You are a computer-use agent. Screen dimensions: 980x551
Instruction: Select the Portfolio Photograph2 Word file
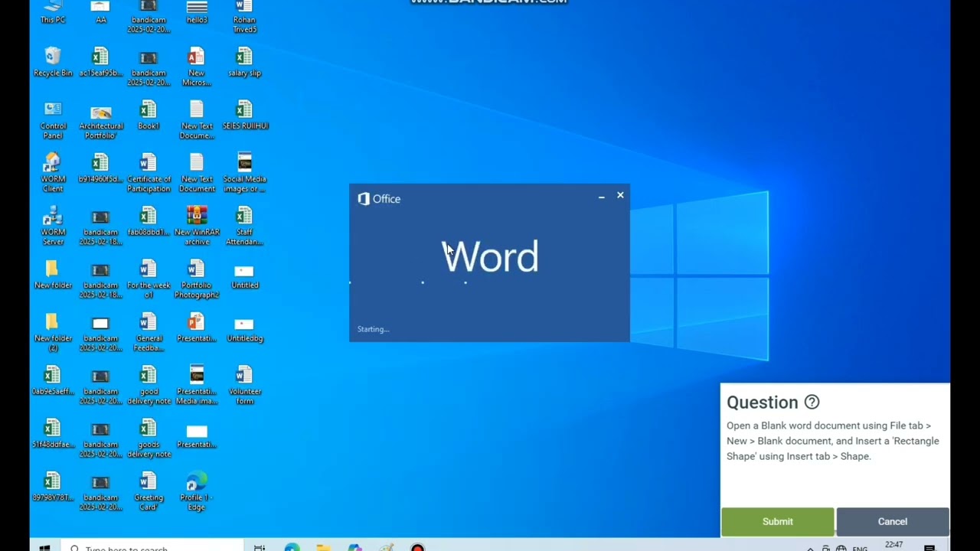[x=197, y=279]
